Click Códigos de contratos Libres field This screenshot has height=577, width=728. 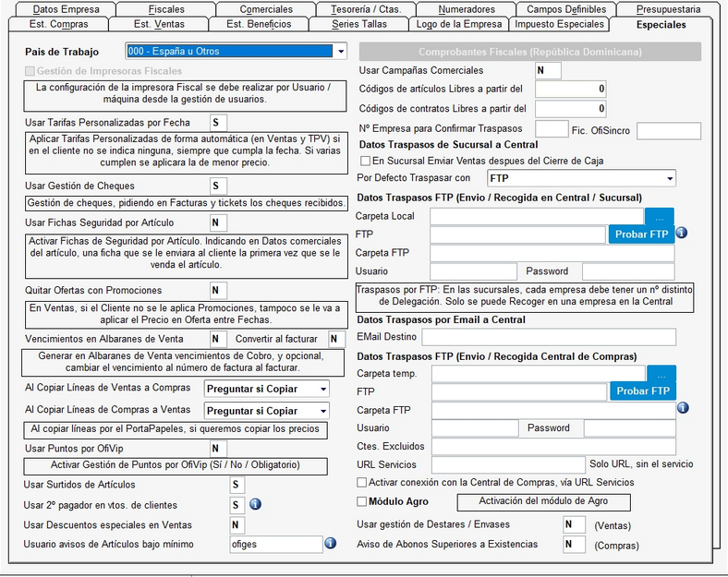click(x=571, y=109)
